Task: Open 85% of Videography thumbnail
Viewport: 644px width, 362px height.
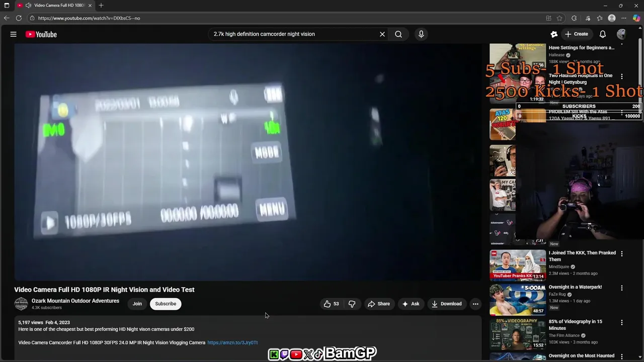Action: [x=518, y=334]
